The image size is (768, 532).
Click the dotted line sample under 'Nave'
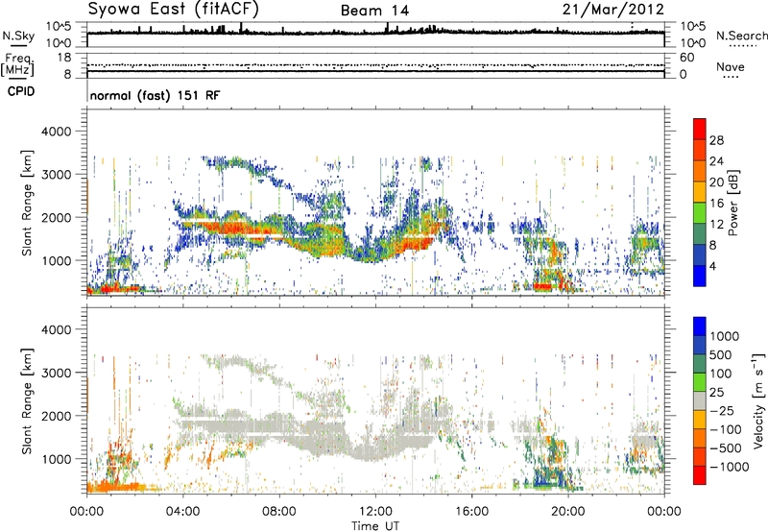point(731,77)
